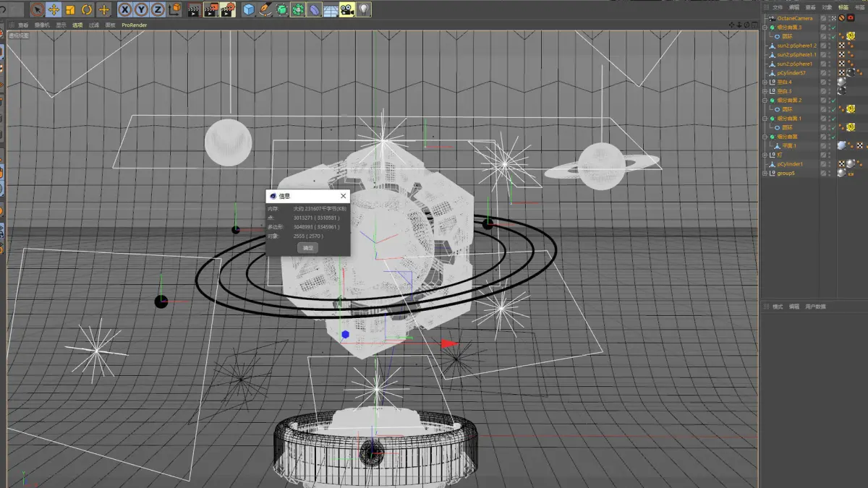Render the active view clapperboard
The height and width of the screenshot is (488, 868).
[194, 9]
